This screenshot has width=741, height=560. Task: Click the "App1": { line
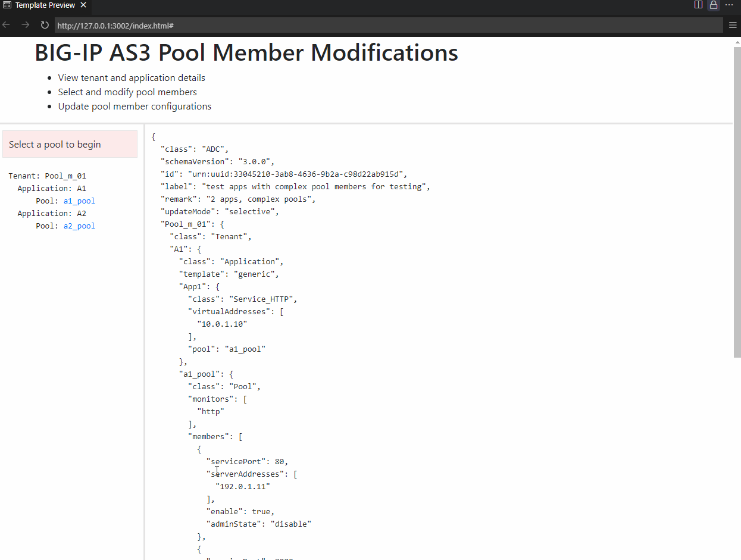click(x=199, y=287)
